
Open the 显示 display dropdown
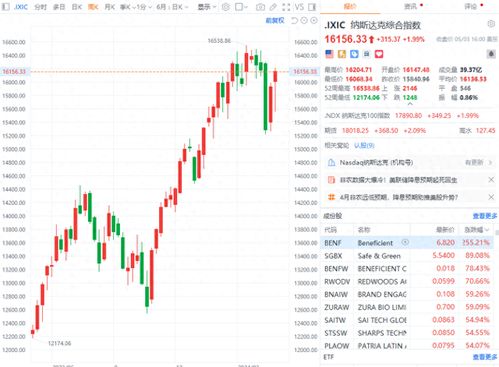point(207,7)
